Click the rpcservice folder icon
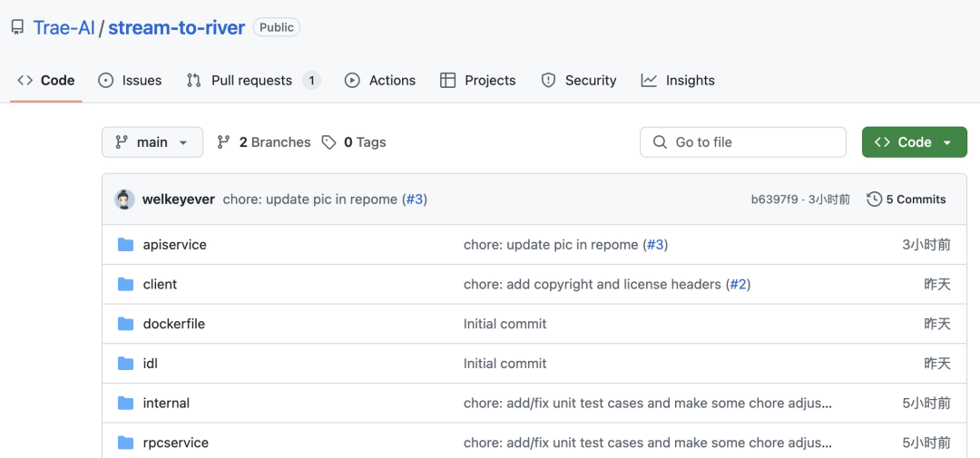The height and width of the screenshot is (458, 980). click(125, 443)
